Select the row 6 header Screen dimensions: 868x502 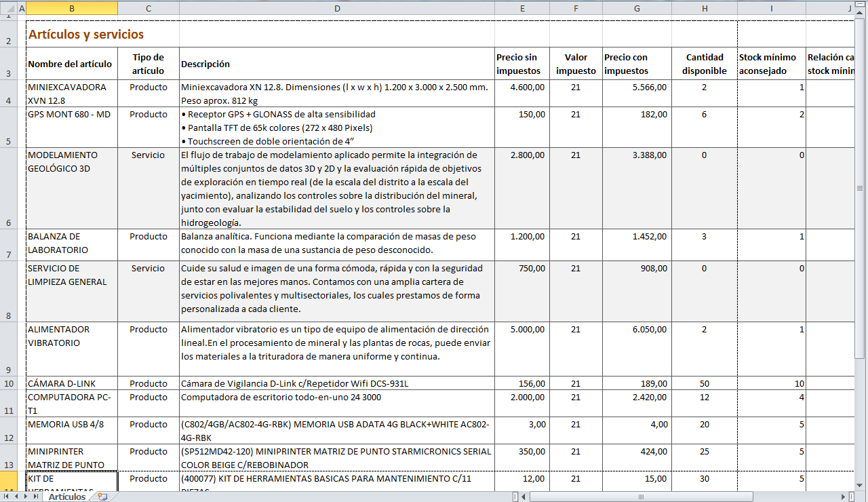pyautogui.click(x=8, y=189)
